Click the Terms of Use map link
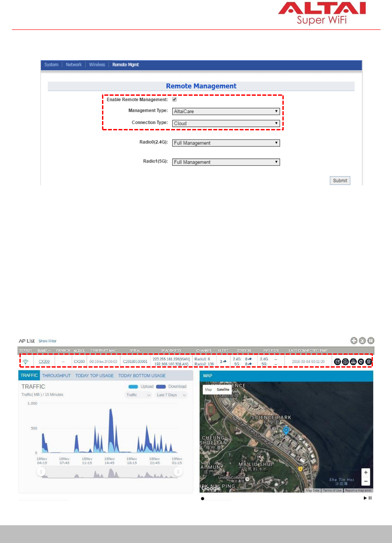Viewport: 392px width, 543px height. (332, 490)
